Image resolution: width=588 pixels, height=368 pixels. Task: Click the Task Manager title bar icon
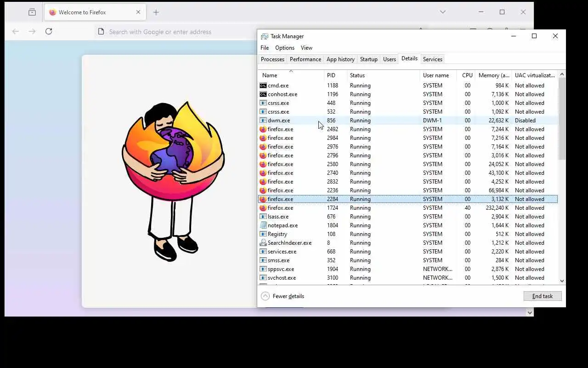tap(264, 36)
